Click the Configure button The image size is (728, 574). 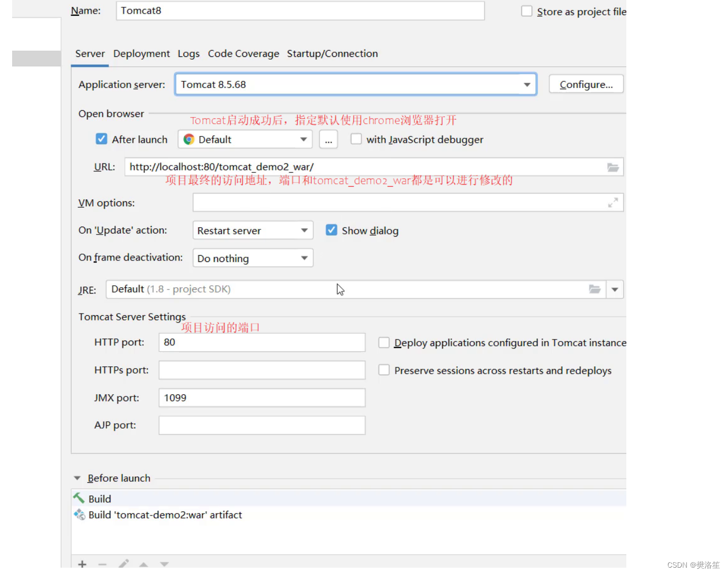click(x=586, y=84)
